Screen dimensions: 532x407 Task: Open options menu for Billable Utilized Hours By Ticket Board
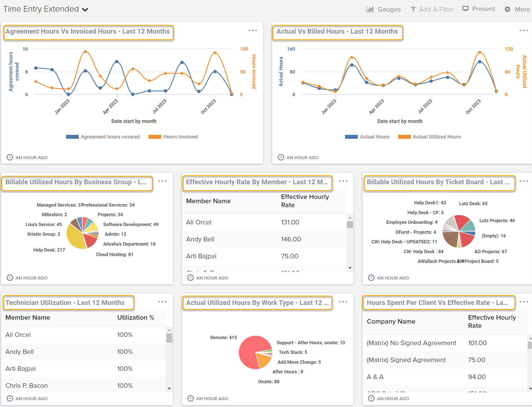[524, 181]
